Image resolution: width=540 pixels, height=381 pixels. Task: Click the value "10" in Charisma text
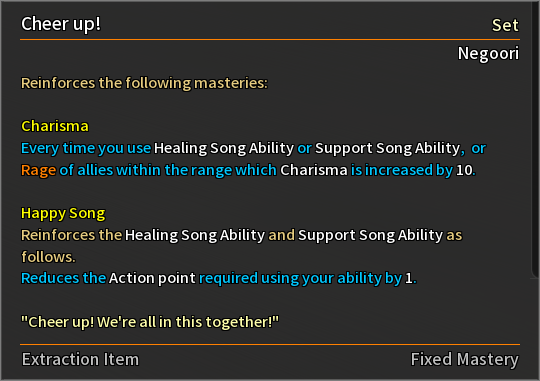(464, 171)
